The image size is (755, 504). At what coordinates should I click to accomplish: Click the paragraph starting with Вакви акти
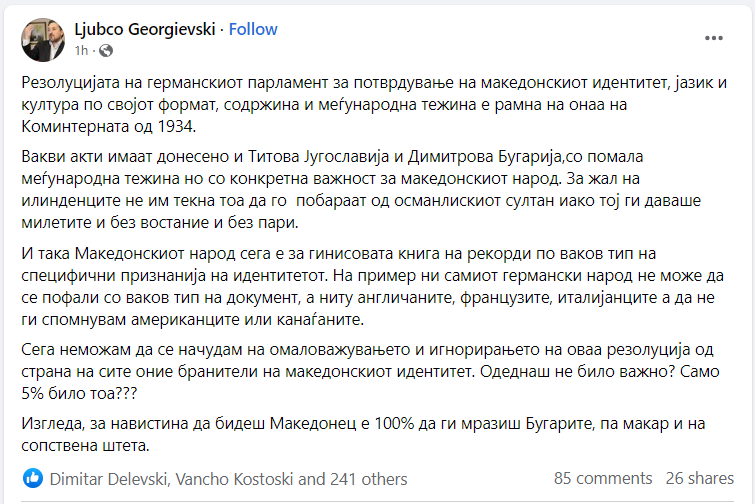(x=361, y=189)
